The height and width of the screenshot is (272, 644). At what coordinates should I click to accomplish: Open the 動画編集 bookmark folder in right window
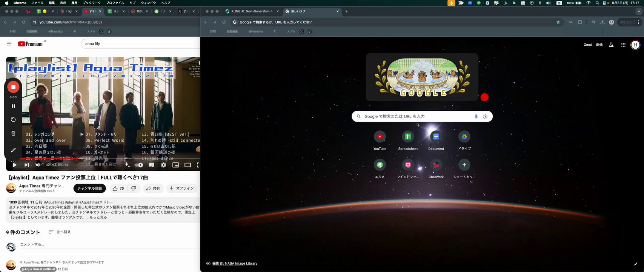232,31
